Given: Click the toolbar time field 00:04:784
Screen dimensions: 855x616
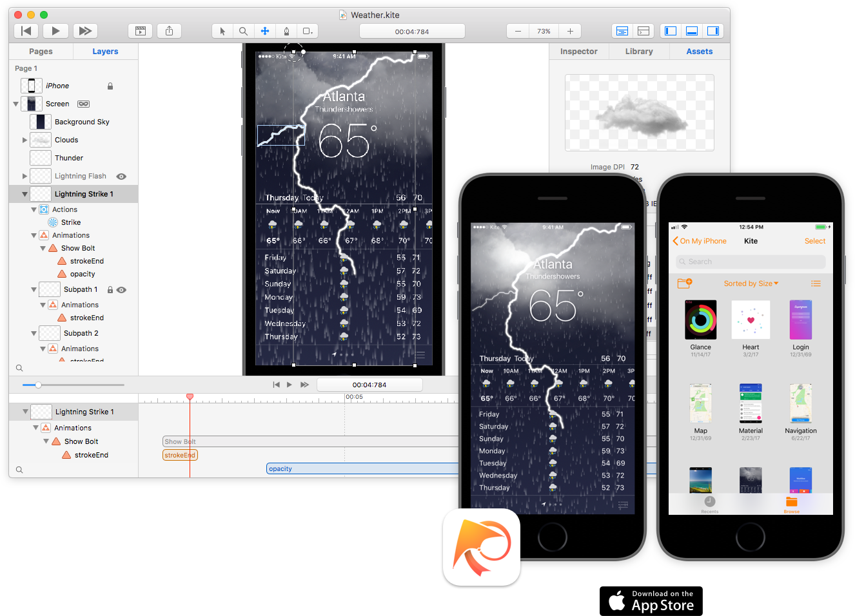Looking at the screenshot, I should coord(412,31).
